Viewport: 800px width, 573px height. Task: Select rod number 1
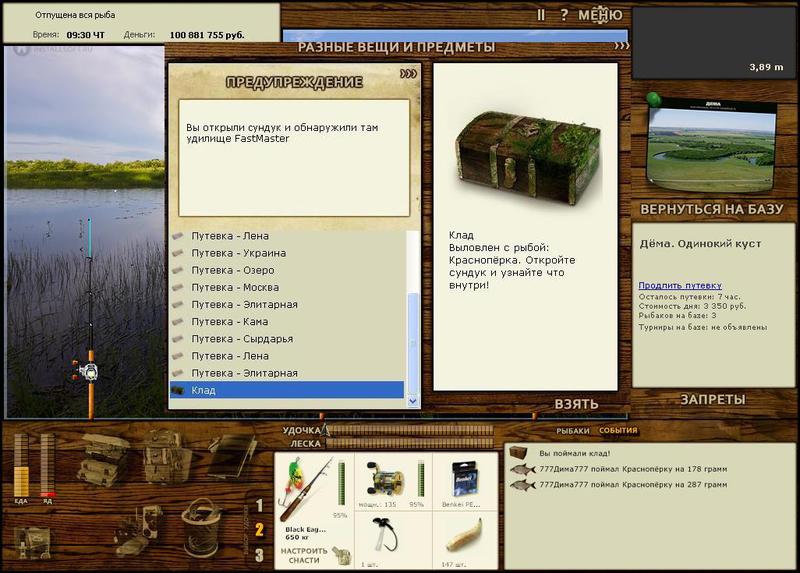coord(259,506)
